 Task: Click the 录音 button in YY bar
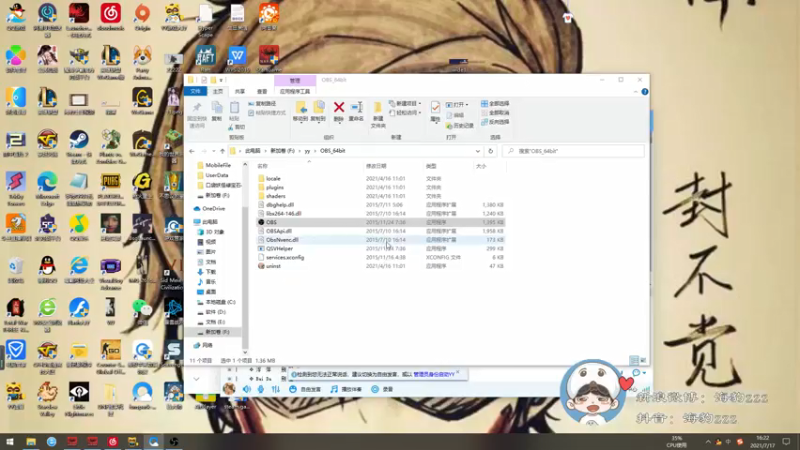[382, 389]
